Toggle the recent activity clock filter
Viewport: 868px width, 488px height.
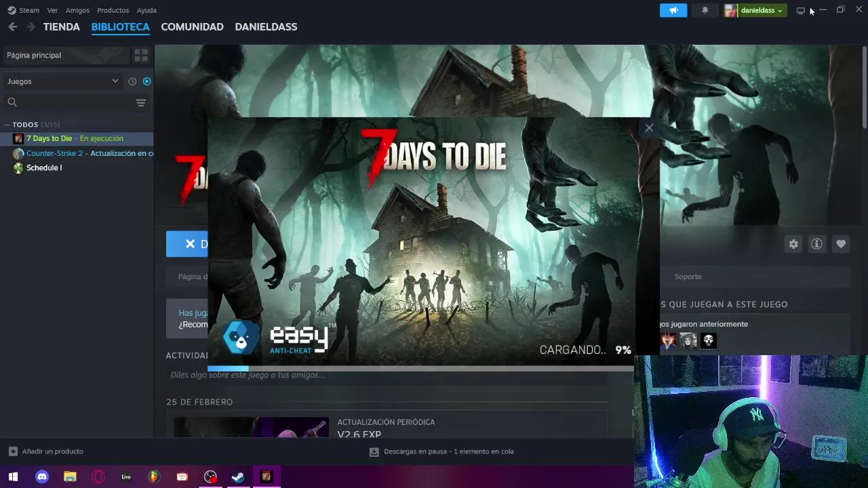point(132,81)
